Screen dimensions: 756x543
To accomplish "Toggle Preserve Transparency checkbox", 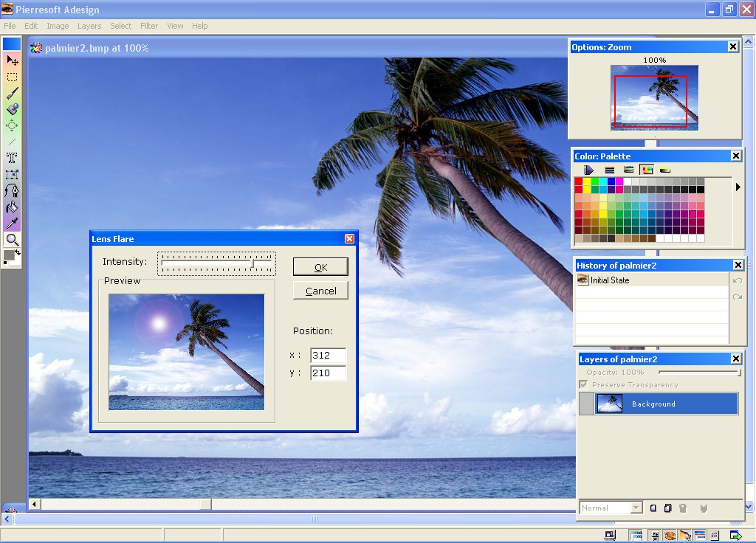I will pyautogui.click(x=583, y=384).
